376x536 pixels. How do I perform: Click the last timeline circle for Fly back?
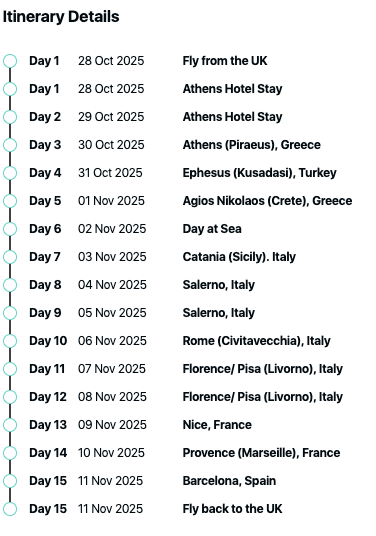click(10, 509)
